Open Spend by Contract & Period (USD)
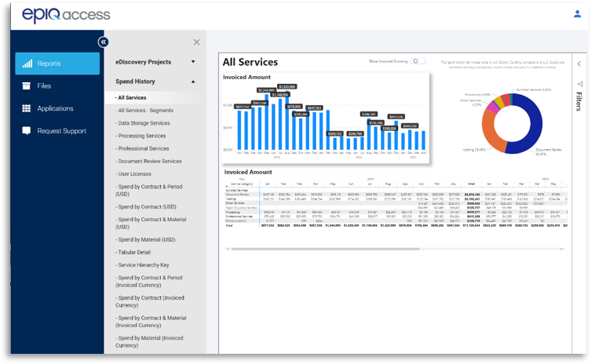The height and width of the screenshot is (364, 591). 149,191
